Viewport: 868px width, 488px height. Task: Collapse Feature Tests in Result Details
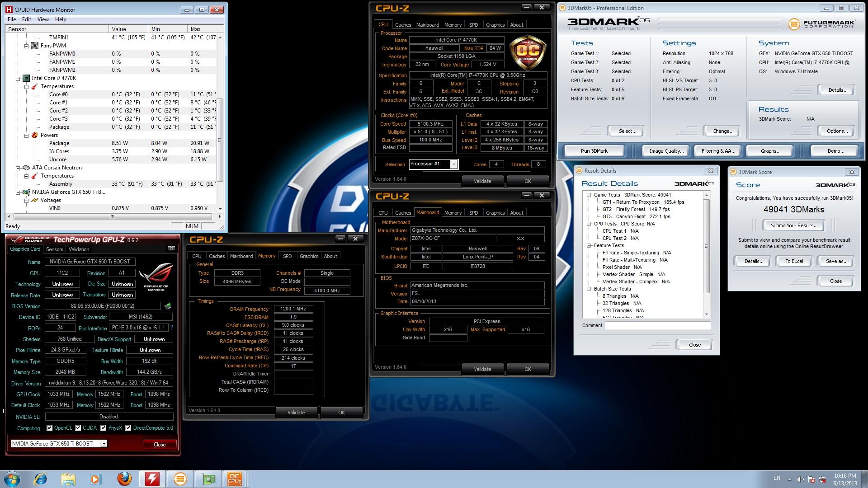[589, 245]
